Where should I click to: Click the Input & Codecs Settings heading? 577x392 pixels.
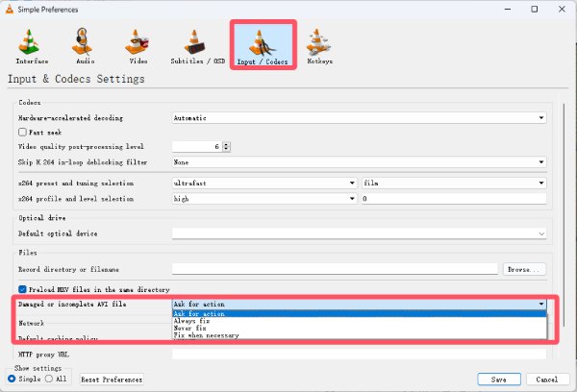click(76, 79)
